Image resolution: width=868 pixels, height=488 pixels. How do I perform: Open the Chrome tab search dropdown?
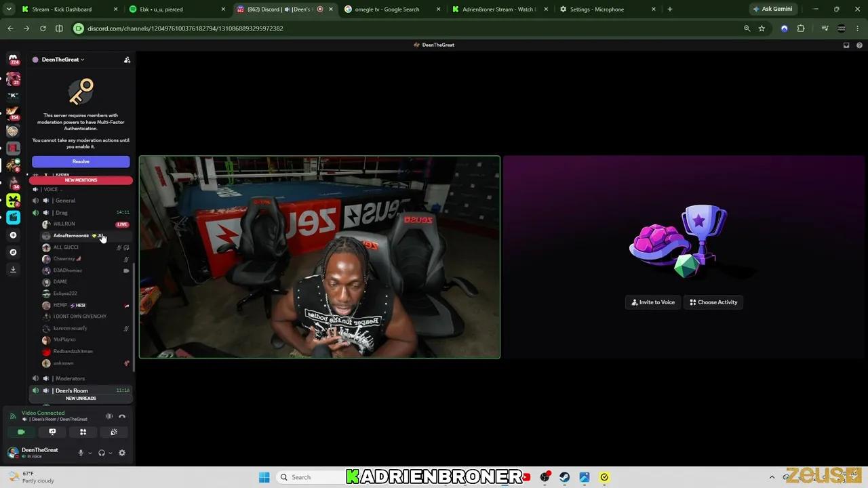pos(9,9)
